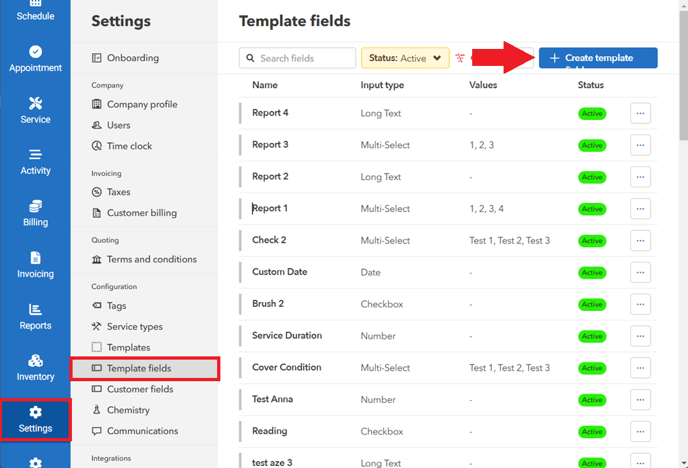This screenshot has width=688, height=468.
Task: Click the Inventory boxes icon
Action: coord(35,360)
